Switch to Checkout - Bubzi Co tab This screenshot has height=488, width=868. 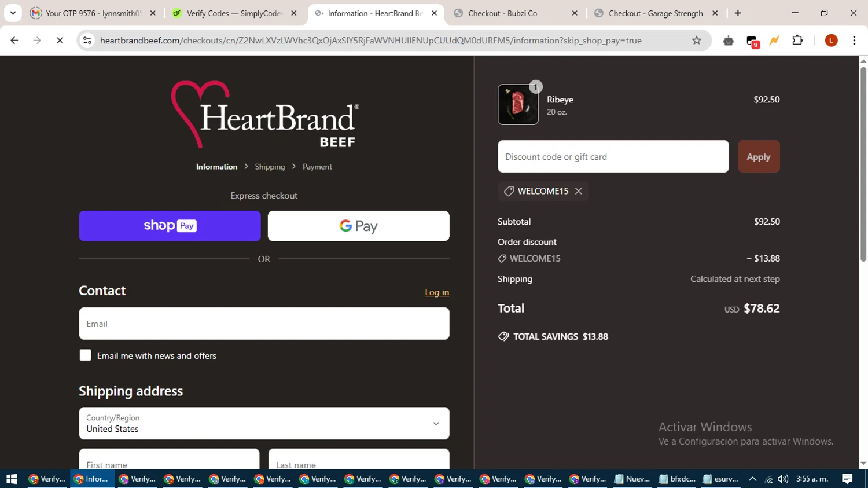tap(515, 13)
